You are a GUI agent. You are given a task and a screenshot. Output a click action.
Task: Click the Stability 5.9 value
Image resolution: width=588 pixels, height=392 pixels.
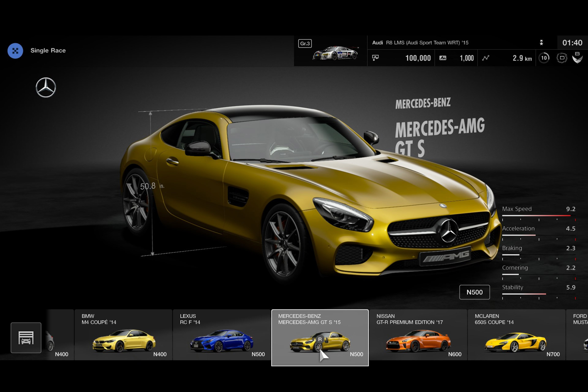click(571, 287)
